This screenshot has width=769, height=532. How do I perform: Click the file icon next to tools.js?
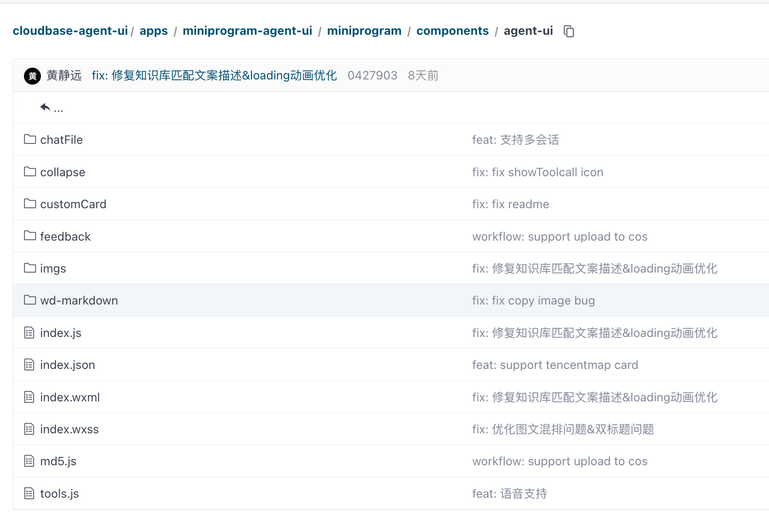(29, 494)
